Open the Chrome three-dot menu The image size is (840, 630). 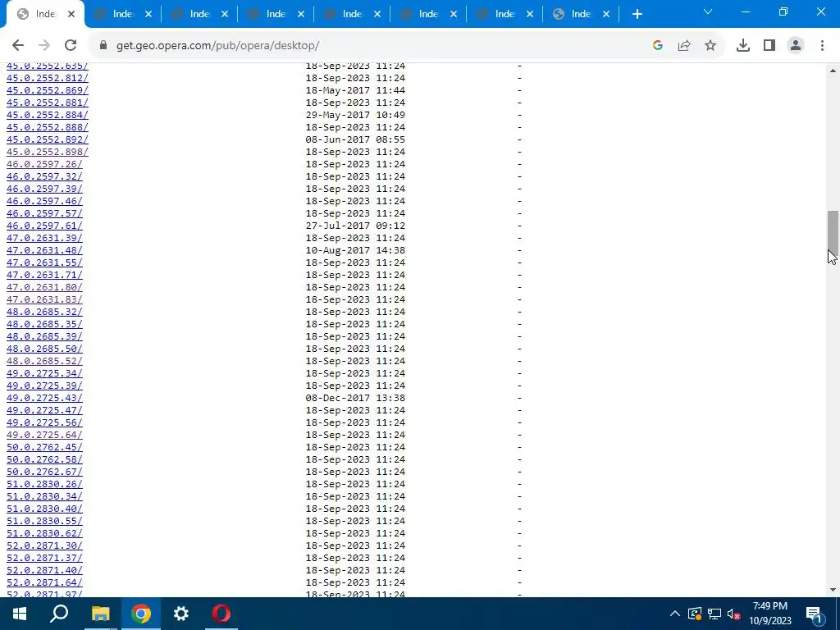[822, 46]
